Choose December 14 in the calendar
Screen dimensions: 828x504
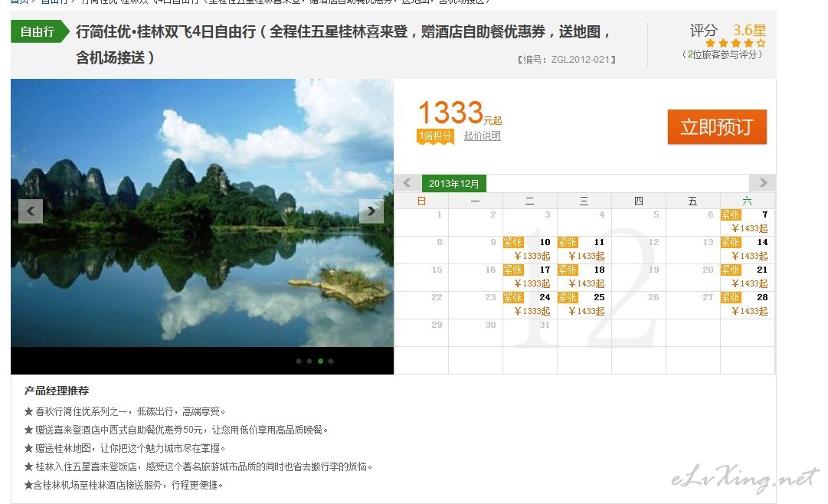(748, 250)
